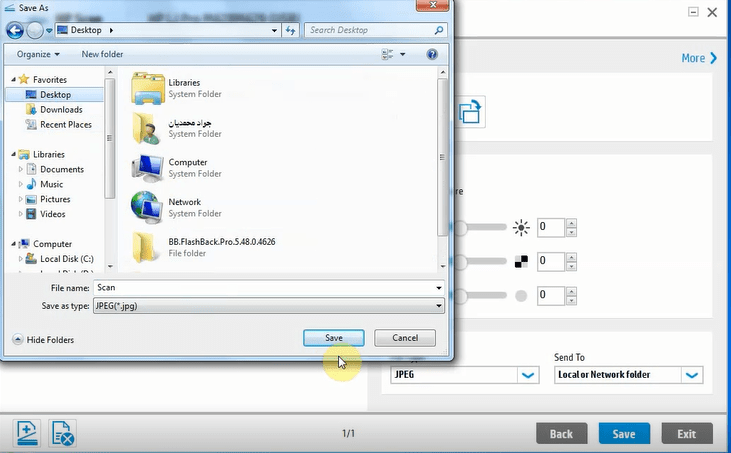Click the contrast square icon
731x453 pixels.
pyautogui.click(x=520, y=262)
